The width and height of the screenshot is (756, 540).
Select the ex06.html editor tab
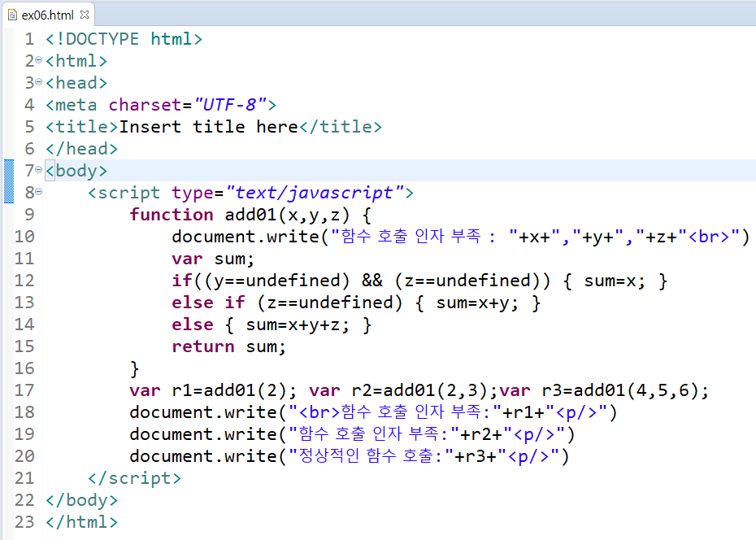[x=48, y=15]
